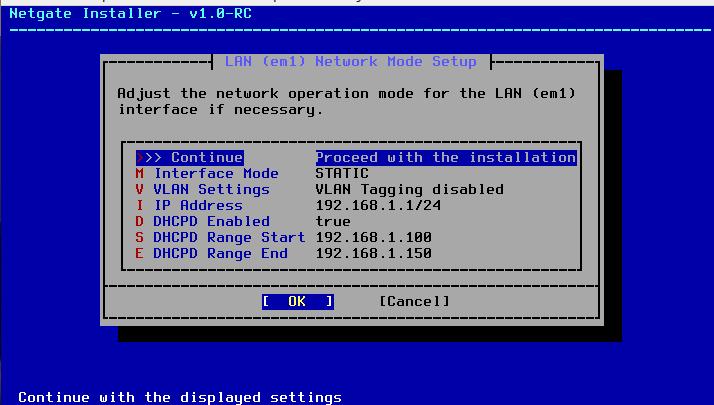Image resolution: width=714 pixels, height=405 pixels.
Task: Choose the IP Address menu entry
Action: [x=198, y=205]
